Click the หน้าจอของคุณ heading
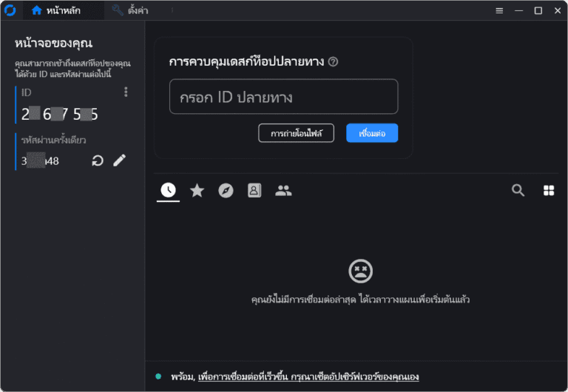This screenshot has width=568, height=392. [53, 44]
